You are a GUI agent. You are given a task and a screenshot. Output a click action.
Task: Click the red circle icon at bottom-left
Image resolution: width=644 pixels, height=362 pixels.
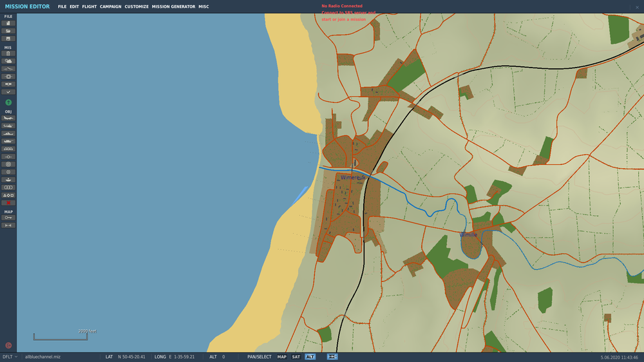pyautogui.click(x=8, y=345)
